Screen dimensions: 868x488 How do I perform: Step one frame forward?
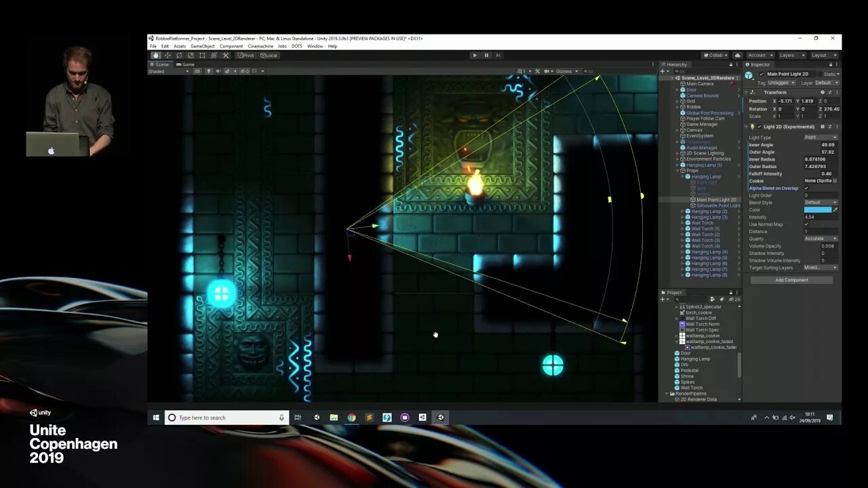498,56
